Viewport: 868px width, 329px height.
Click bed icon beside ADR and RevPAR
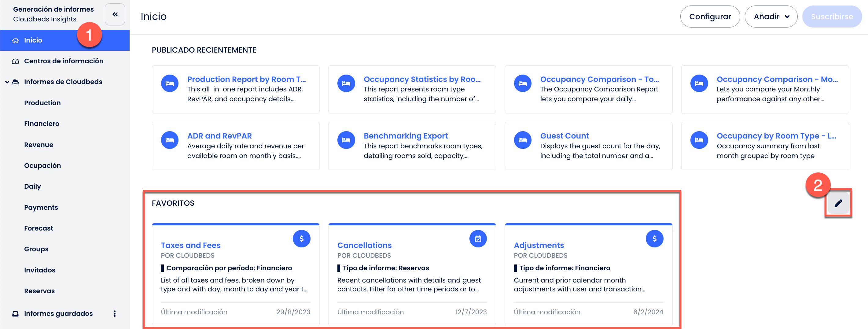(x=170, y=140)
